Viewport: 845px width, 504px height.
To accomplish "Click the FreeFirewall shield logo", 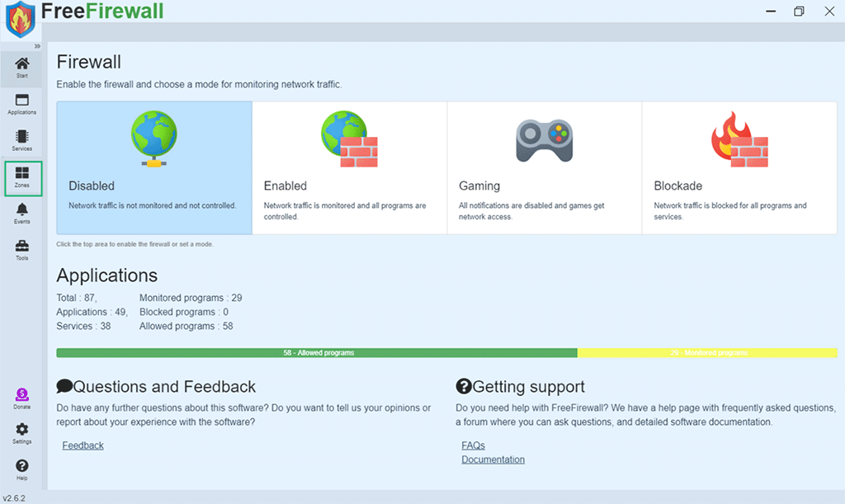I will pyautogui.click(x=19, y=19).
